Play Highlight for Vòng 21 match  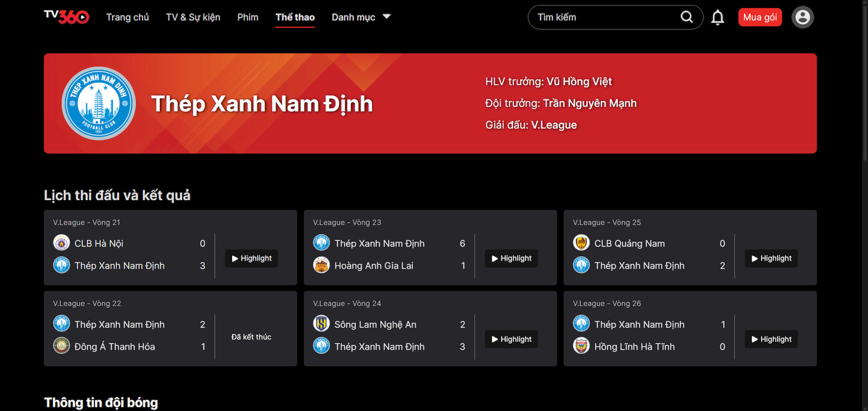251,258
